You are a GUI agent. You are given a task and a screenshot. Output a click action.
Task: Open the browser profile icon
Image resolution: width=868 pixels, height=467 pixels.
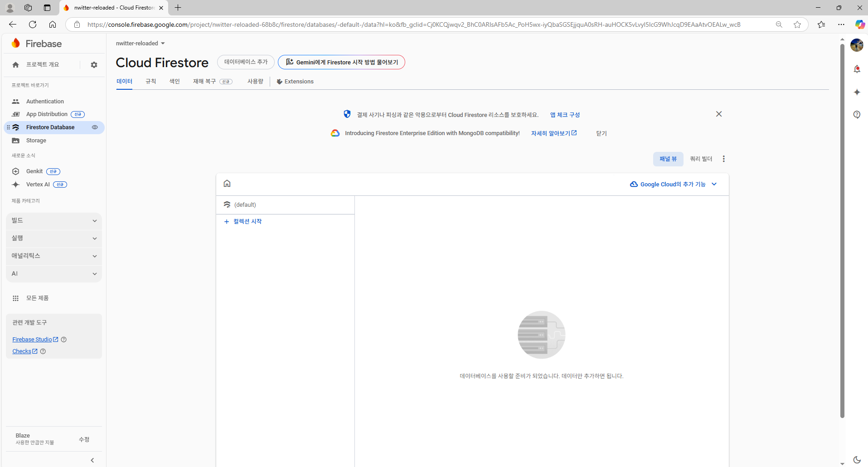(x=10, y=8)
